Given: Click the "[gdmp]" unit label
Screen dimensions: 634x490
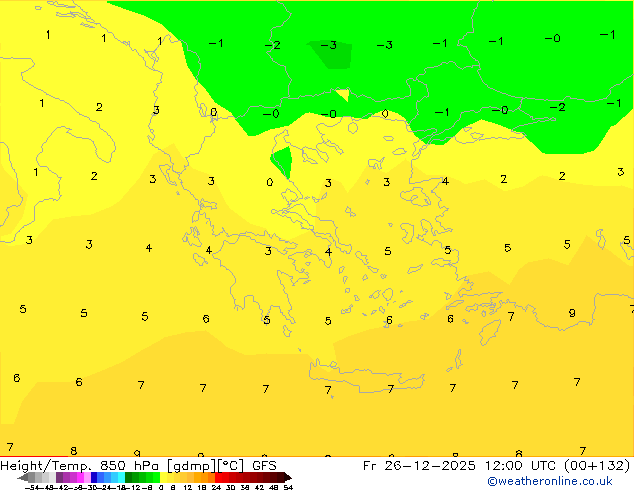Looking at the screenshot, I should pyautogui.click(x=191, y=466).
